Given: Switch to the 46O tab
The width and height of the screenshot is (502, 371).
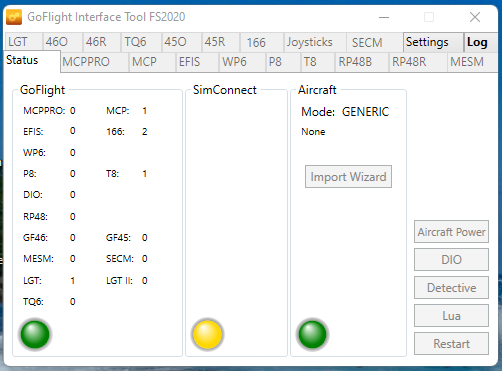Looking at the screenshot, I should (x=62, y=42).
